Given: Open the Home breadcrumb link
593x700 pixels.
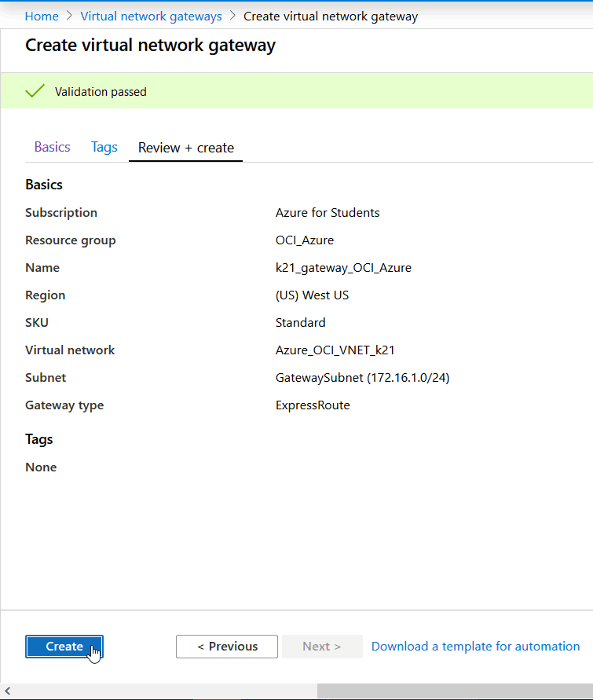Looking at the screenshot, I should coord(42,16).
